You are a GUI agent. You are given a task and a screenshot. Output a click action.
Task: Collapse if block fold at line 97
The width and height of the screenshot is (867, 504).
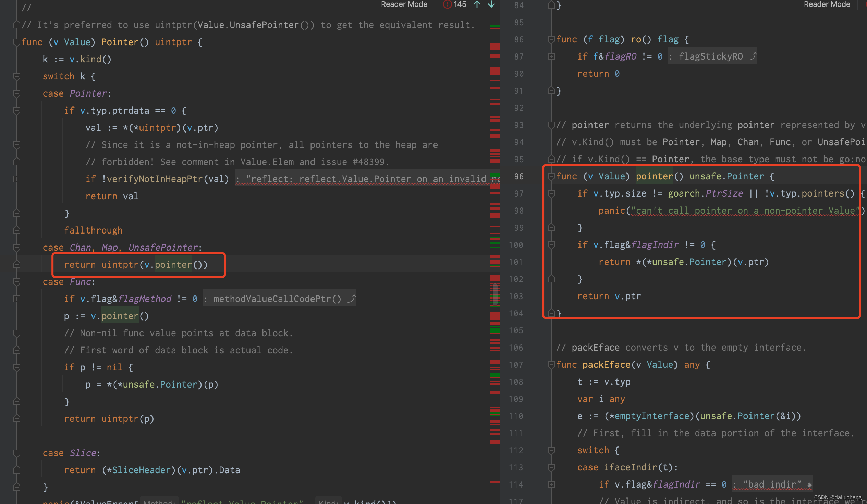click(x=551, y=194)
